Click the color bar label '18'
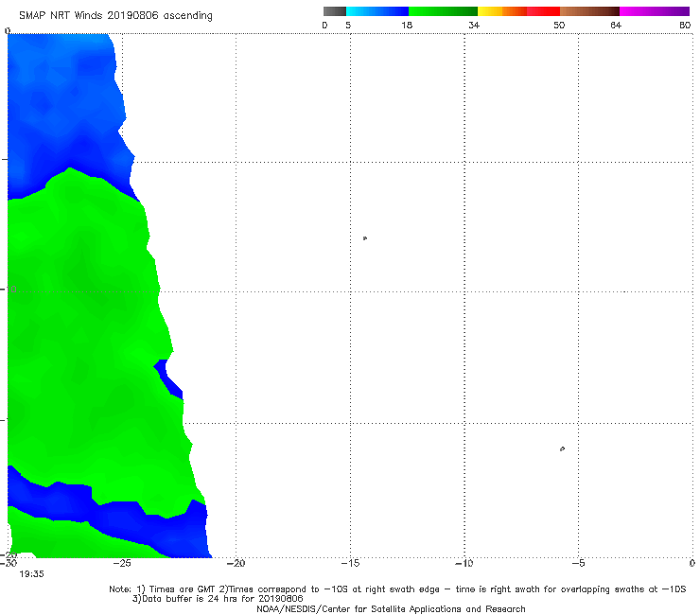Viewport: 700px width, 615px height. pyautogui.click(x=407, y=26)
